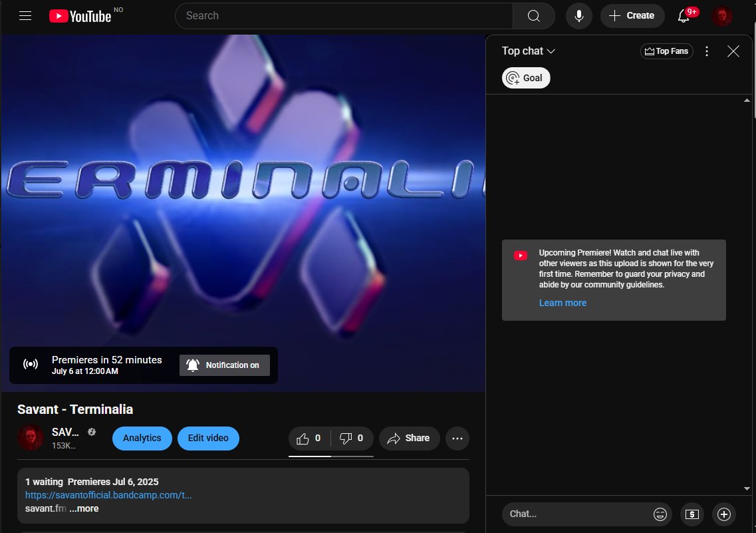
Task: Open the SAV... channel name
Action: tap(65, 432)
